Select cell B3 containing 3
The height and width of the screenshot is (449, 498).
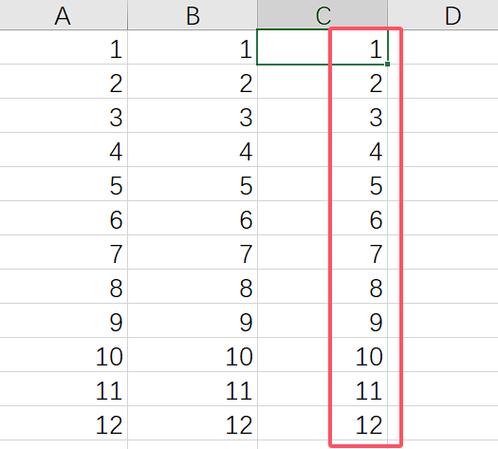click(192, 115)
